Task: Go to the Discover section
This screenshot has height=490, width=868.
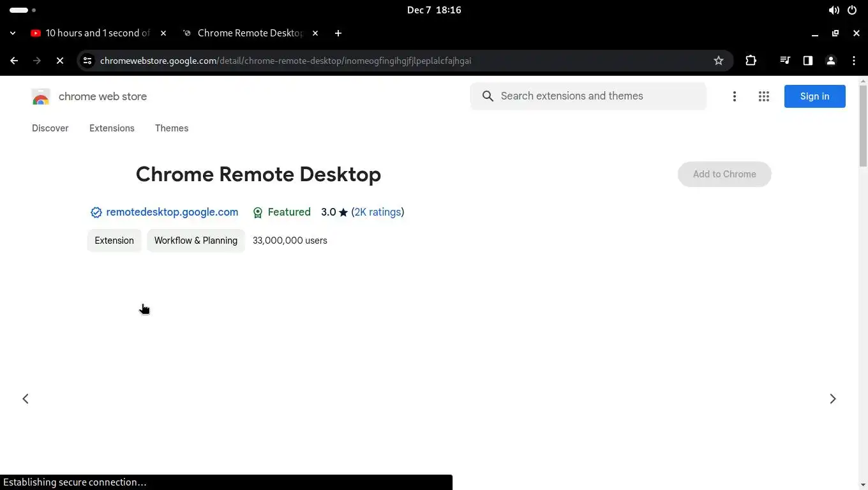Action: 50,128
